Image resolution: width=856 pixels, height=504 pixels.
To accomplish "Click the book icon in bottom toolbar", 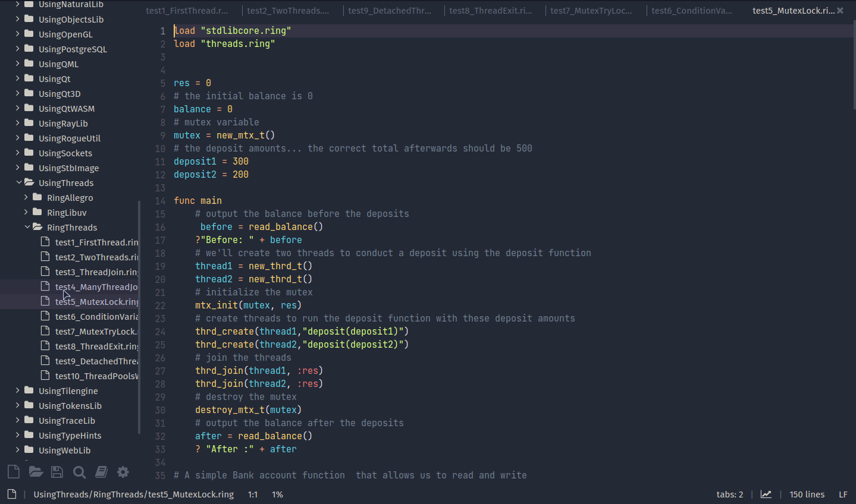I will (101, 472).
